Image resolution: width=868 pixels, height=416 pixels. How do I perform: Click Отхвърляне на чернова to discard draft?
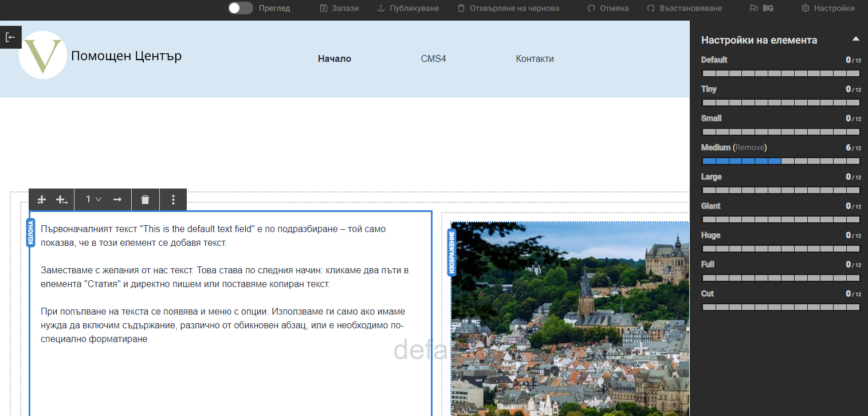click(508, 8)
